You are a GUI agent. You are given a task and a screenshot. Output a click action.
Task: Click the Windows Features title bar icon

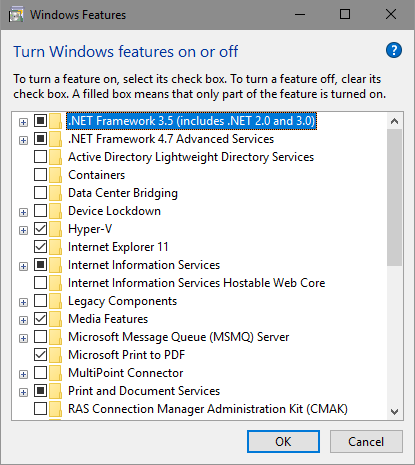(x=16, y=15)
